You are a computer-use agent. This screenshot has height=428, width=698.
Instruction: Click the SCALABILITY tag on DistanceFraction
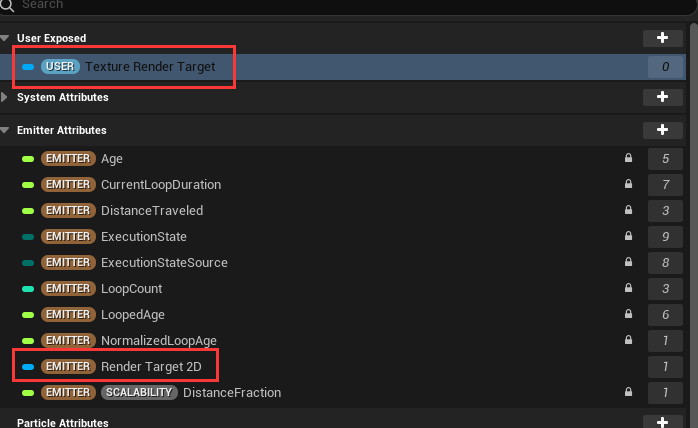coord(139,392)
